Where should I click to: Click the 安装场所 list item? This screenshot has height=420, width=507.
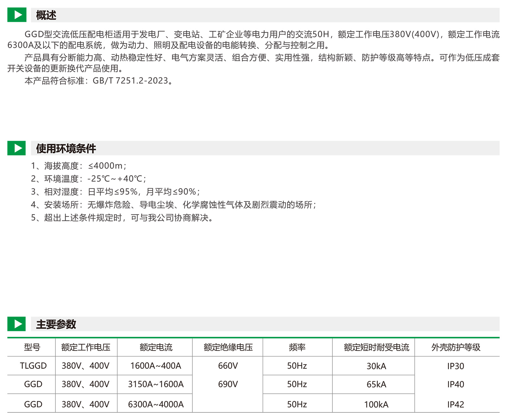coord(173,205)
